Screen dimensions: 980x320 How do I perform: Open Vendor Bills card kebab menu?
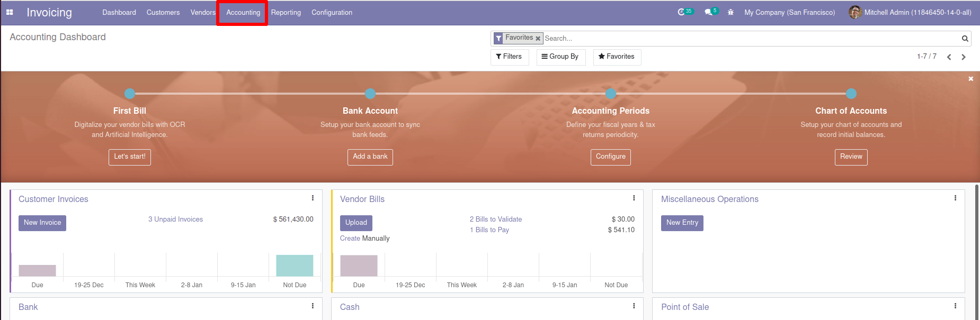coord(634,198)
